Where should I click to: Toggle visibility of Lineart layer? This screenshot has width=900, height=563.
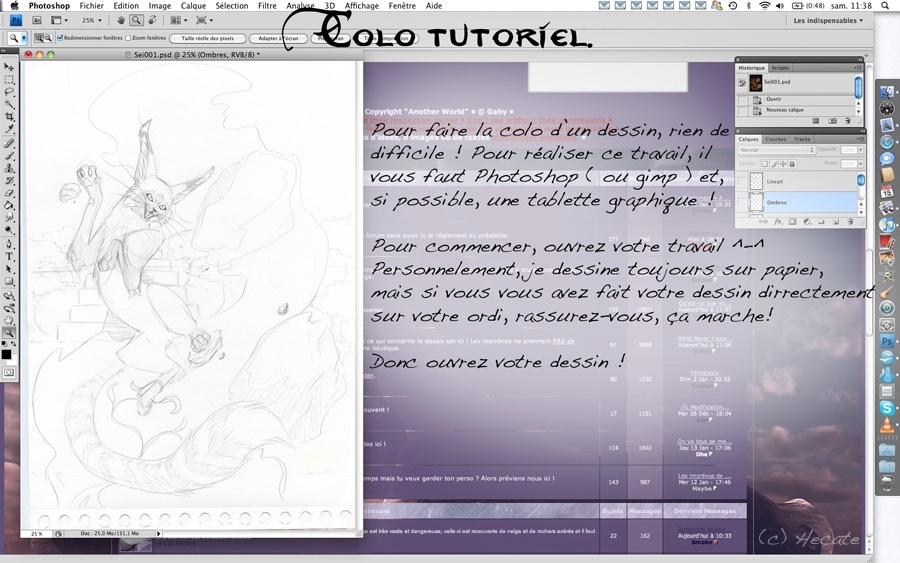(x=742, y=181)
